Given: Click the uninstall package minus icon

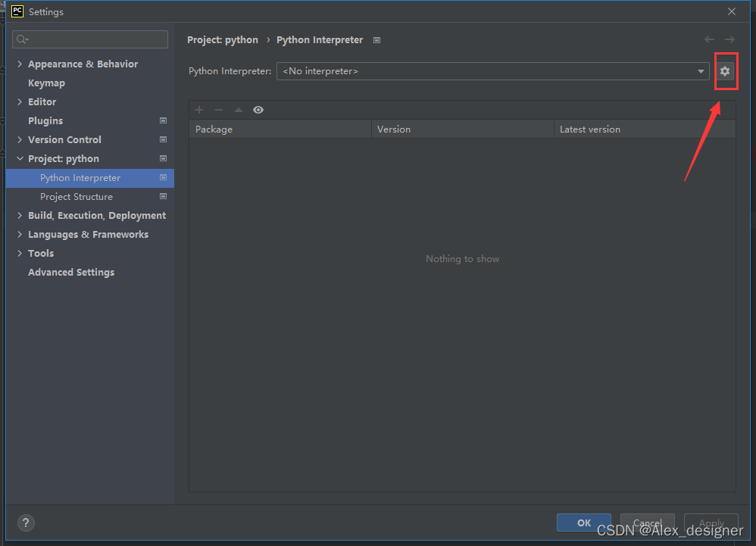Looking at the screenshot, I should (x=219, y=110).
